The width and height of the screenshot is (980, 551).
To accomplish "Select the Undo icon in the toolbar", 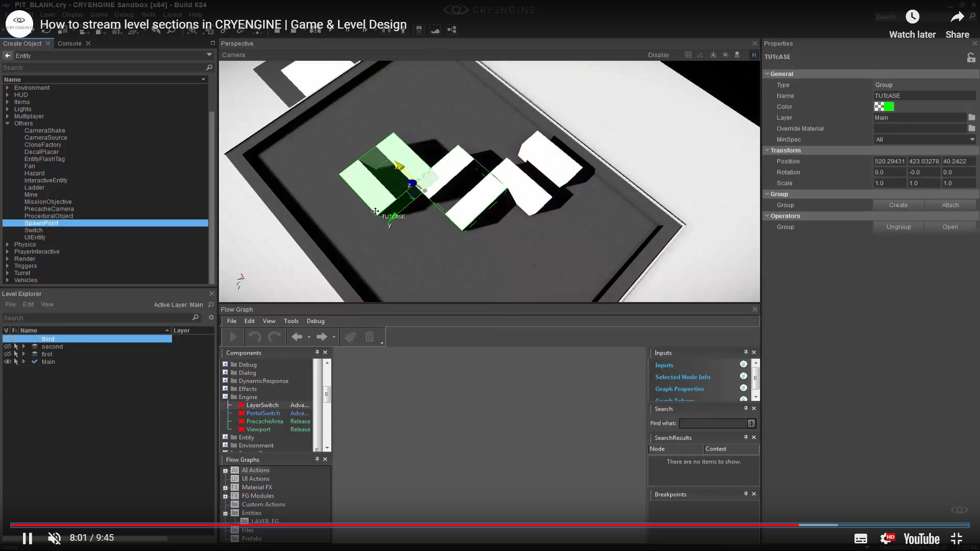I will pyautogui.click(x=46, y=32).
